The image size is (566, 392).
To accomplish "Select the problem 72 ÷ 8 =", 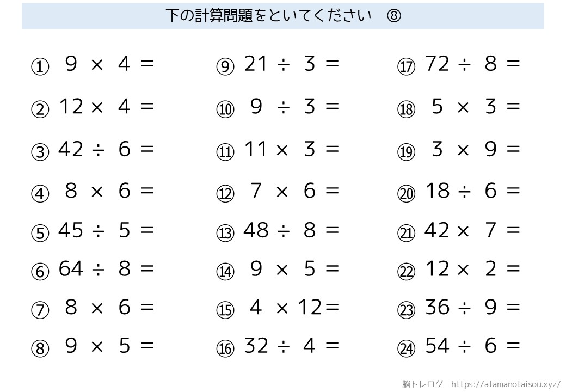I will pos(472,64).
